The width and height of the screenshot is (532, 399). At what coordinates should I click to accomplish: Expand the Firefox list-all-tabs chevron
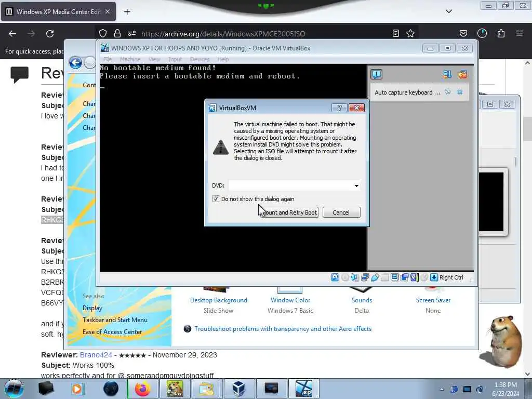point(448,11)
